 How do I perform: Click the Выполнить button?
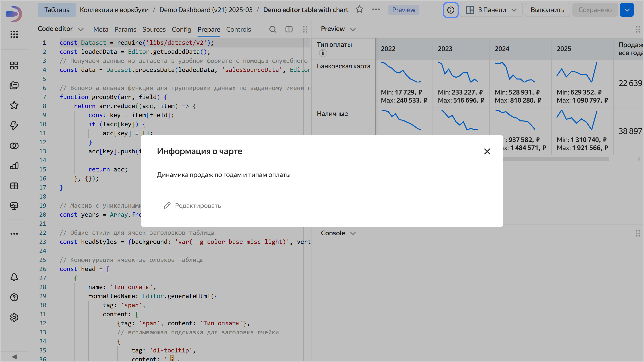(x=547, y=10)
